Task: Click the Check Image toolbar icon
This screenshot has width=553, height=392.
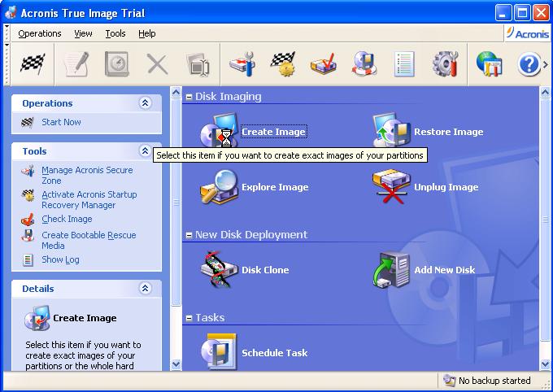Action: (323, 63)
